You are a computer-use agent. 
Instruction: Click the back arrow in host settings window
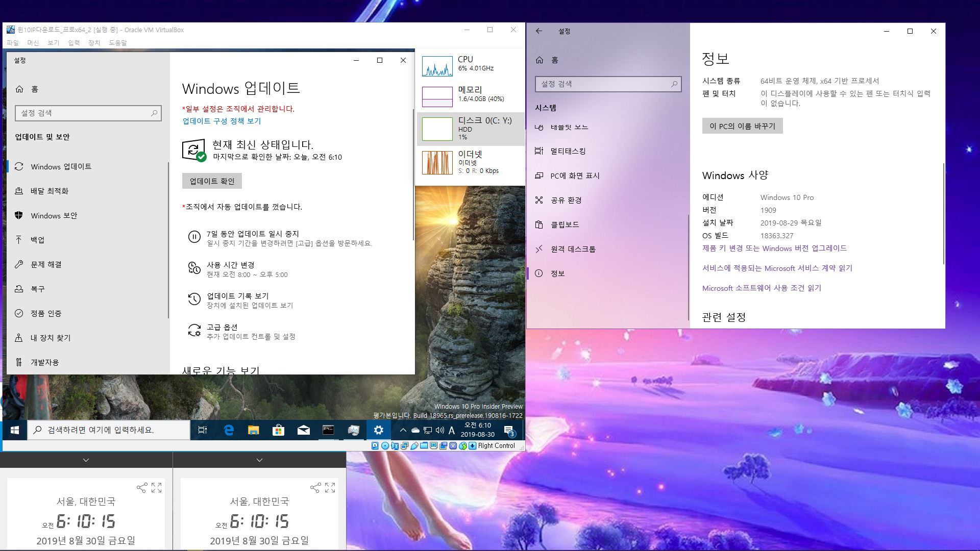click(x=539, y=31)
